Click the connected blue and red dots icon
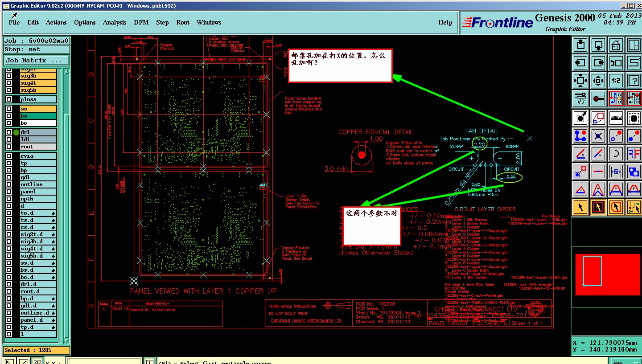Viewport: 642px width, 364px height. pyautogui.click(x=580, y=136)
